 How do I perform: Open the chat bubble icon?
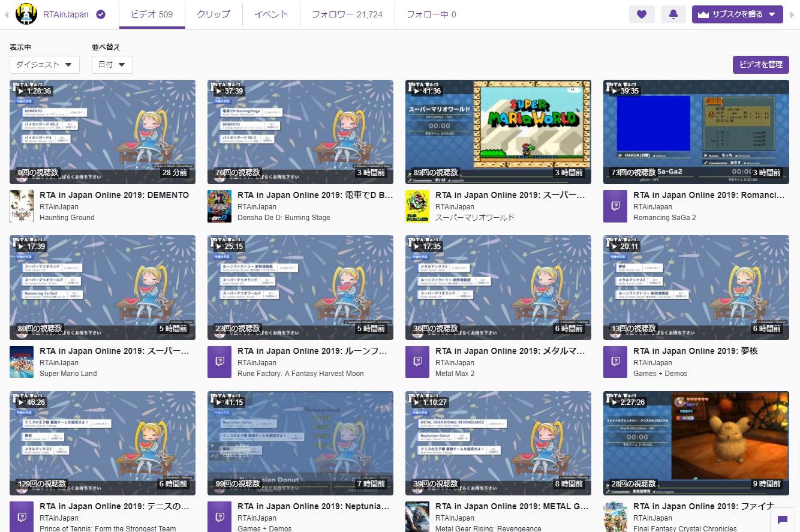782,519
